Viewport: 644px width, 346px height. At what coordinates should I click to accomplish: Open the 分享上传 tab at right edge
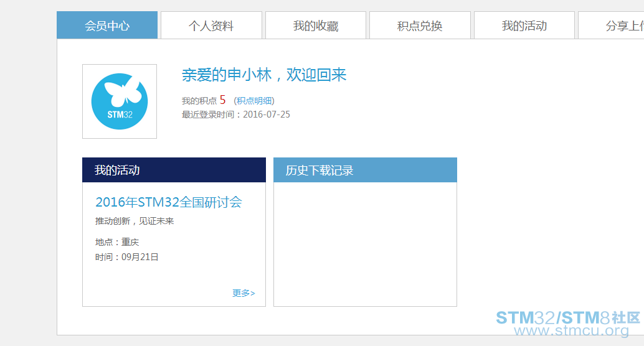(x=611, y=25)
